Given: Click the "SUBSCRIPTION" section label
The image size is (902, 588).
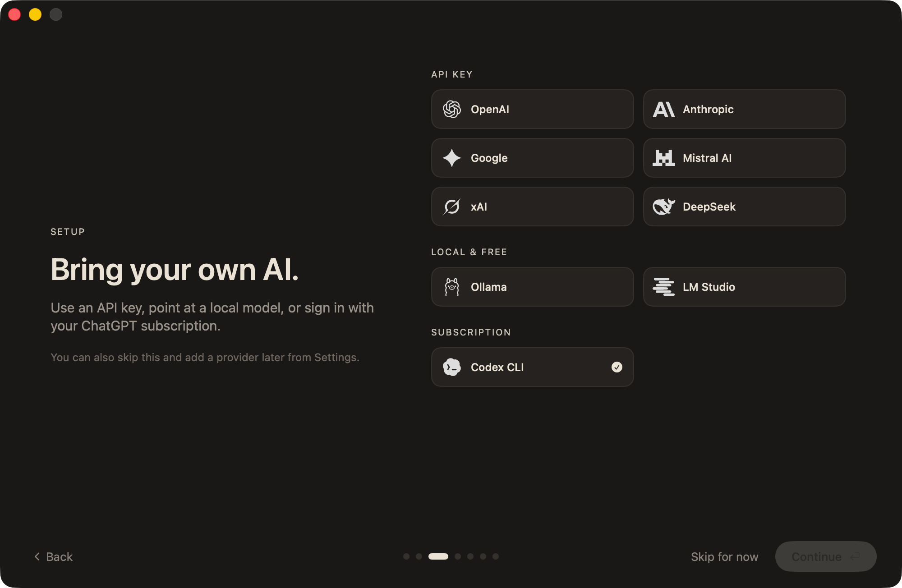Looking at the screenshot, I should click(x=471, y=332).
